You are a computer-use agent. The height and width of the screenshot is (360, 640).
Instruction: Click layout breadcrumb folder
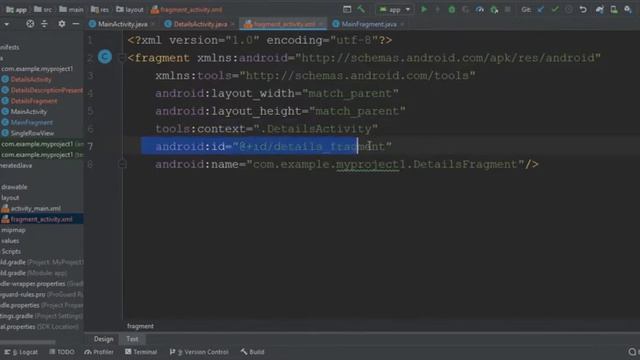point(130,9)
